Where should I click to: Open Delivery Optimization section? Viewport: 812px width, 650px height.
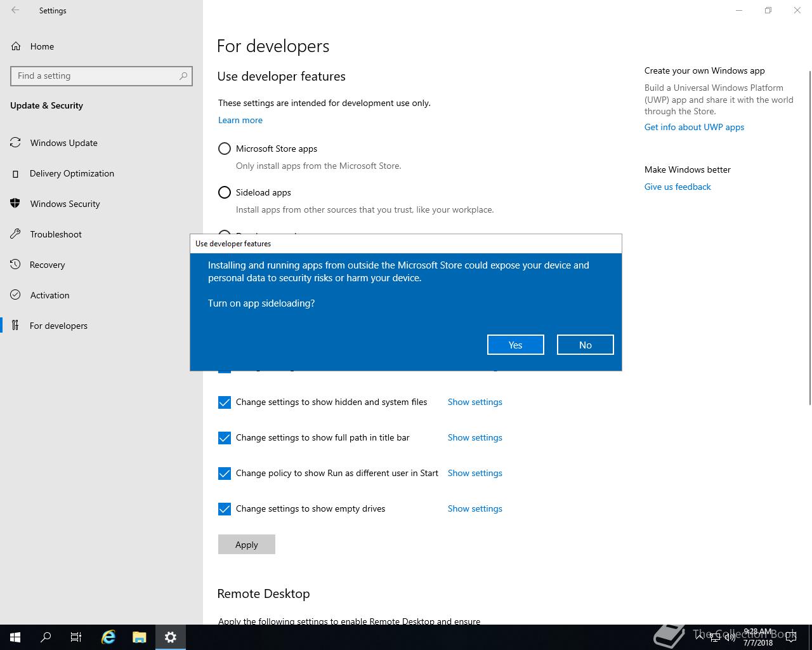101,173
